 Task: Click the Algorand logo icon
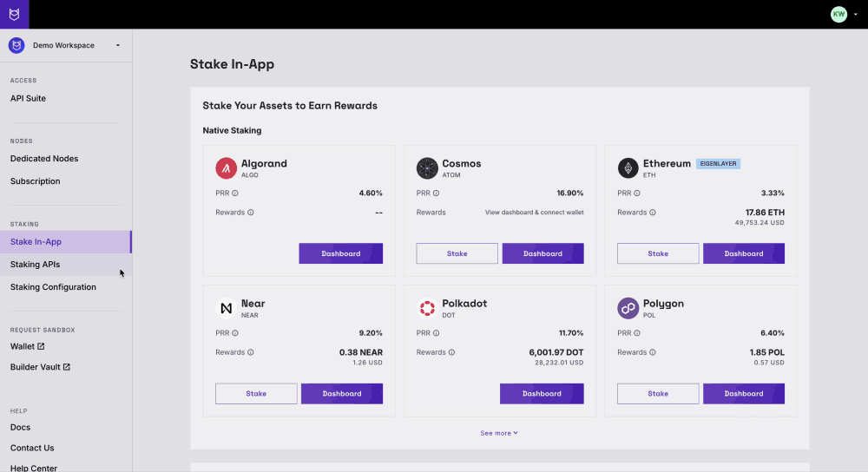click(226, 168)
